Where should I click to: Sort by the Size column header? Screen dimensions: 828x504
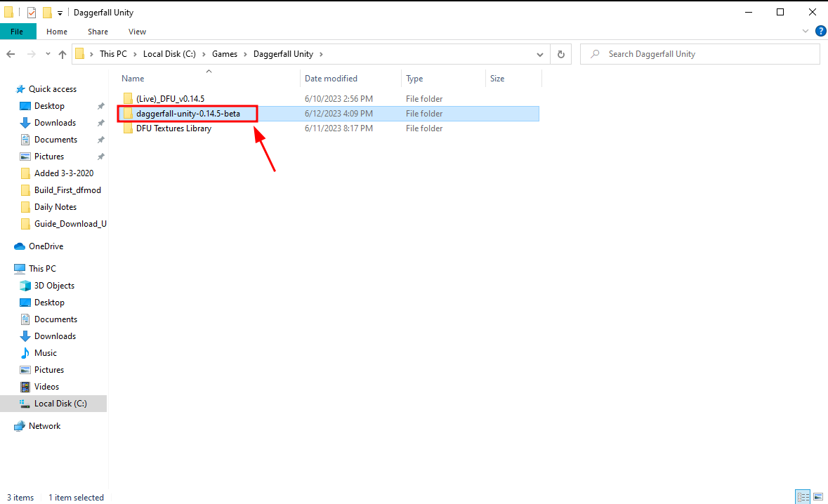(497, 79)
